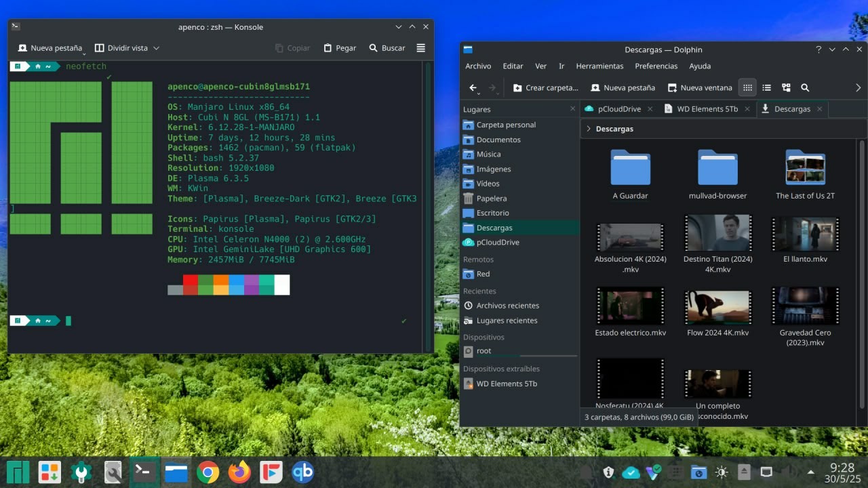Open Papelera trash in Lugares
Screen dimensions: 868x488
click(519, 199)
